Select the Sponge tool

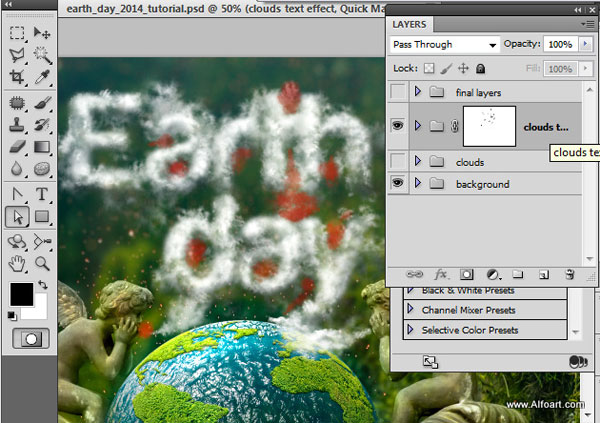tap(42, 169)
